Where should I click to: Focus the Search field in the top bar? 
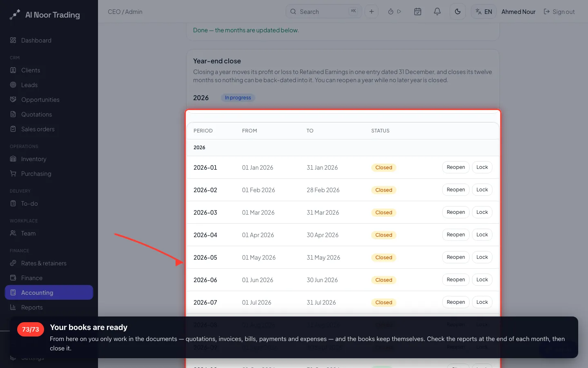click(323, 11)
